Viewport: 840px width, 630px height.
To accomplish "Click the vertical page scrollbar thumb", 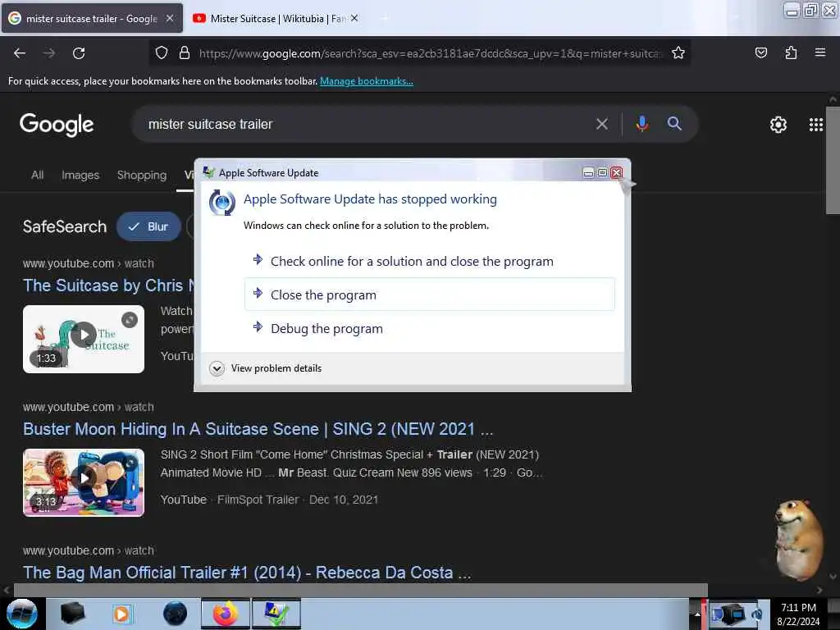I will (x=833, y=160).
